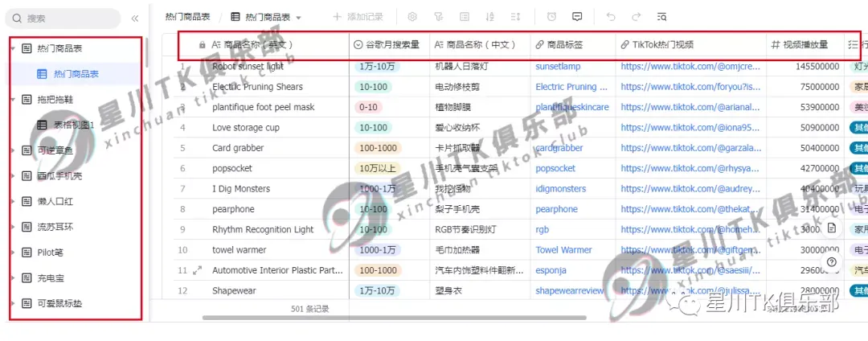Click the "501 条记录" record count
The width and height of the screenshot is (868, 341).
pos(310,309)
